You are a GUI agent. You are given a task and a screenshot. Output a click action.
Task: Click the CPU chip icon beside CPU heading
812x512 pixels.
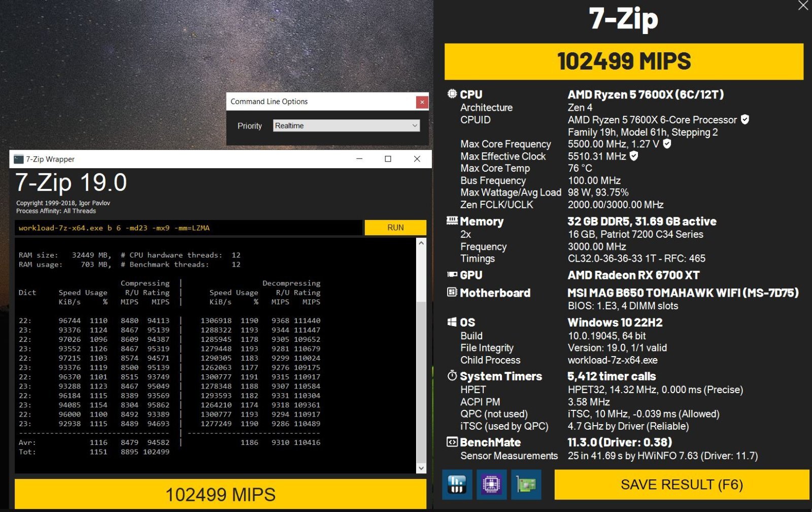click(x=452, y=94)
